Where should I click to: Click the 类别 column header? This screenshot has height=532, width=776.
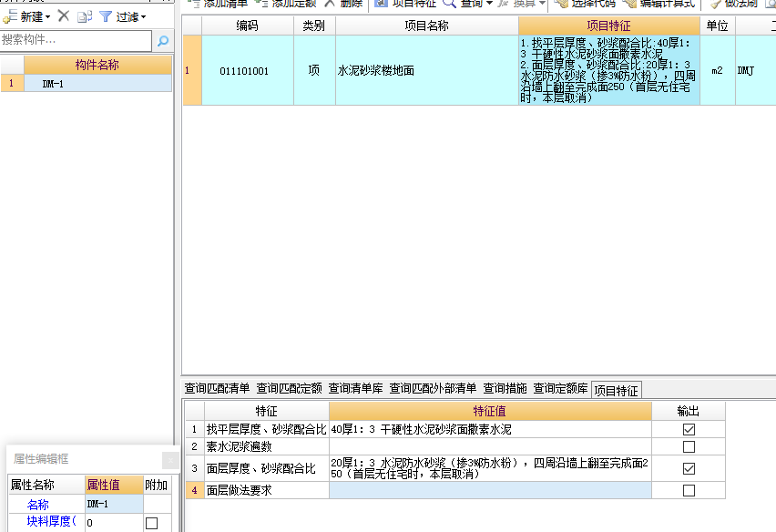point(314,26)
